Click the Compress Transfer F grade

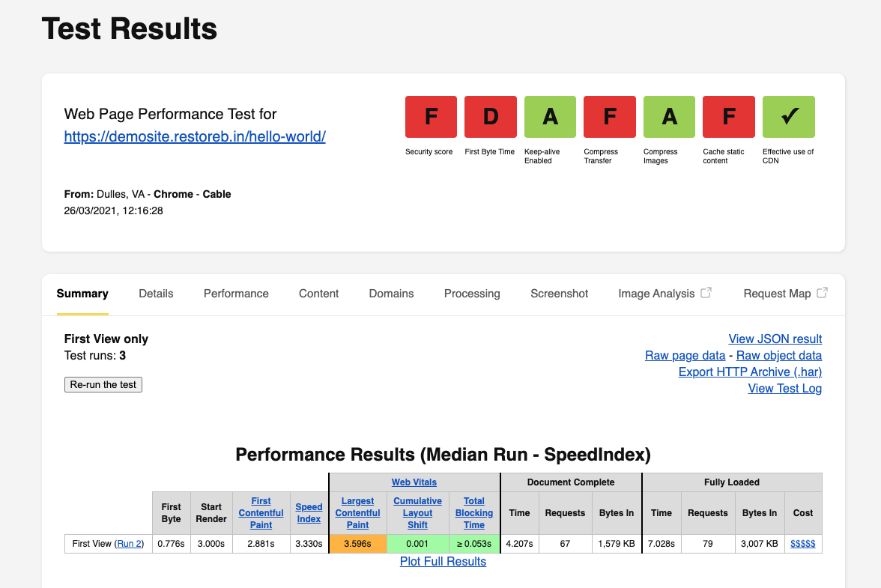610,117
